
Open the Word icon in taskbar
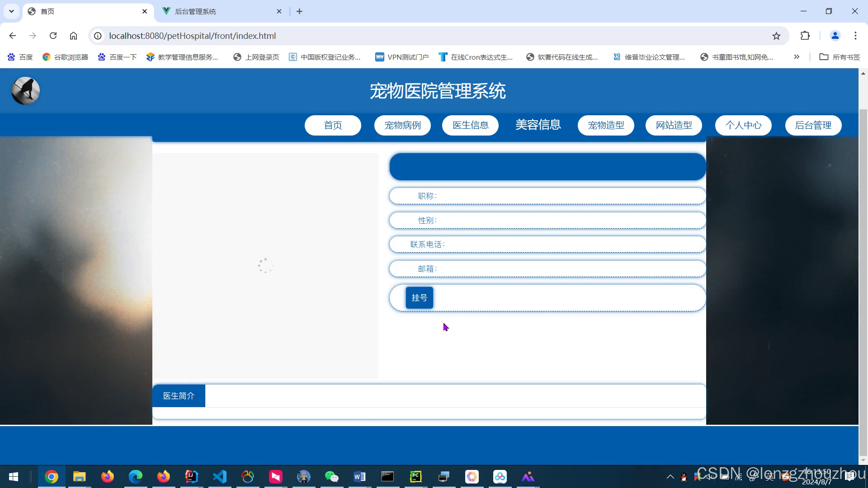point(359,477)
